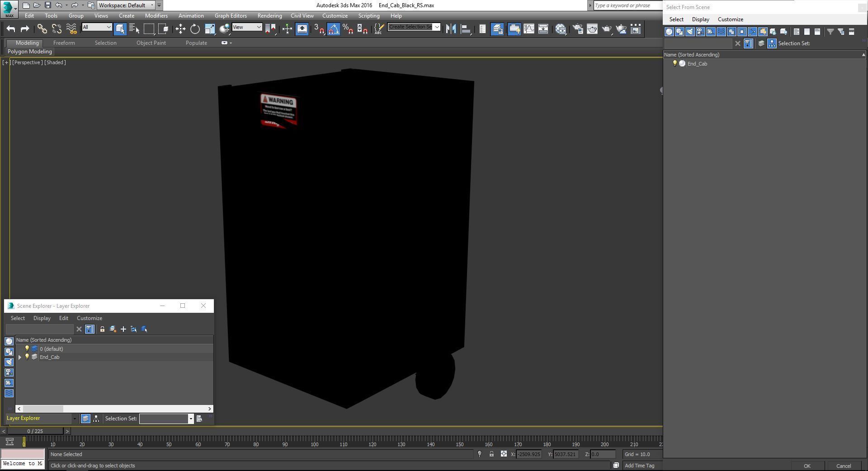This screenshot has height=471, width=868.
Task: Activate the Unlink Selection tool
Action: pyautogui.click(x=57, y=29)
